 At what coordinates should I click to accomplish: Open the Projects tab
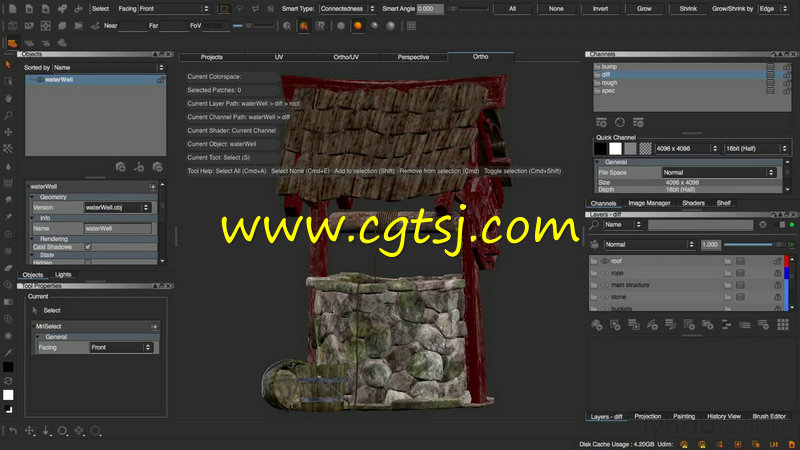pos(212,57)
